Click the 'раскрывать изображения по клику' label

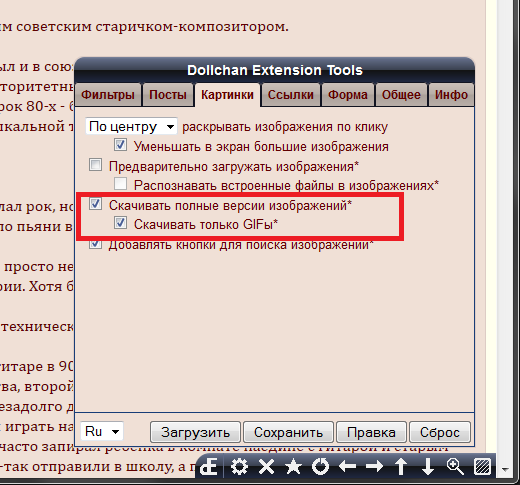coord(285,127)
